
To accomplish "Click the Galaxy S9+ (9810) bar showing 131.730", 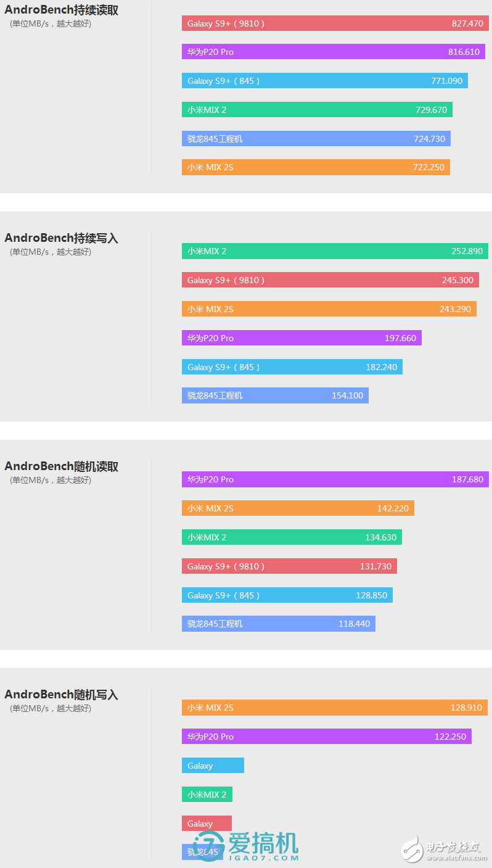I will click(x=289, y=566).
